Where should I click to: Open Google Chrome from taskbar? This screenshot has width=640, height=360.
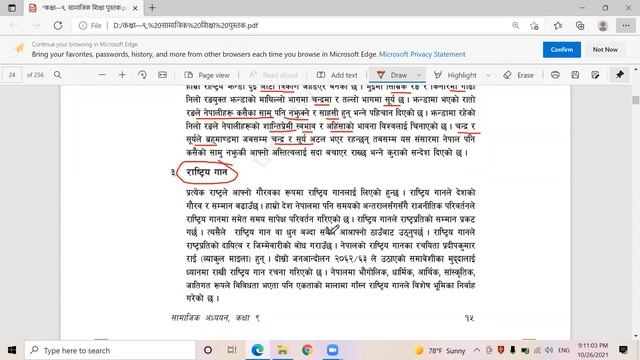pos(307,350)
